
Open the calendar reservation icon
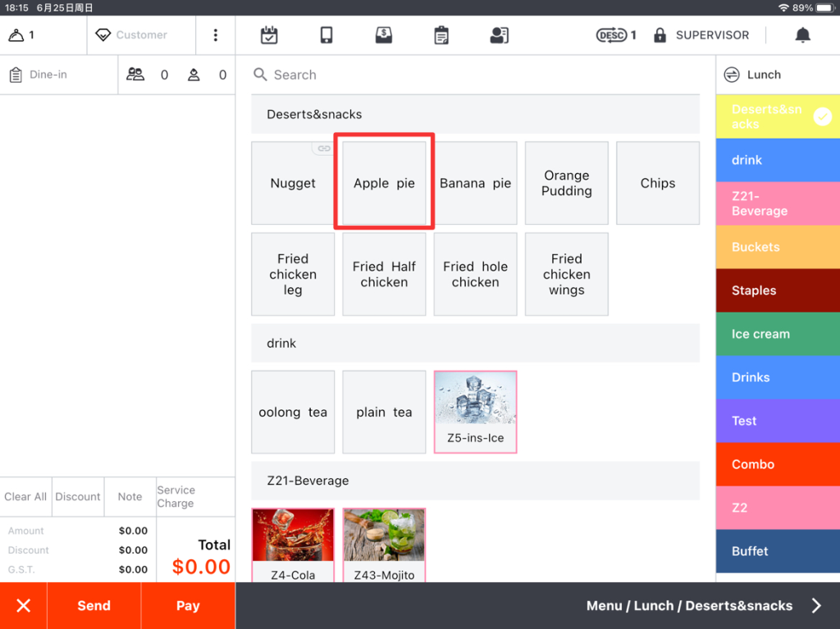(269, 35)
